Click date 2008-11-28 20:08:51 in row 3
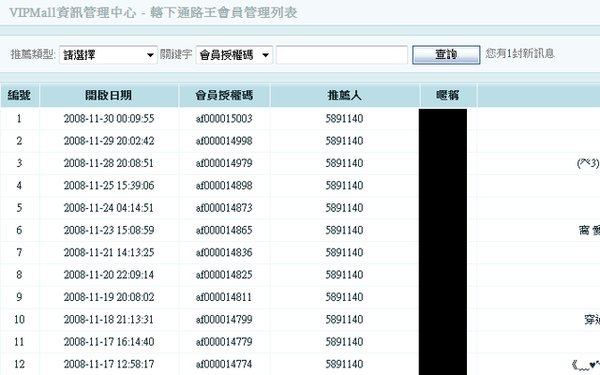Viewport: 600px width, 375px height. coord(109,163)
